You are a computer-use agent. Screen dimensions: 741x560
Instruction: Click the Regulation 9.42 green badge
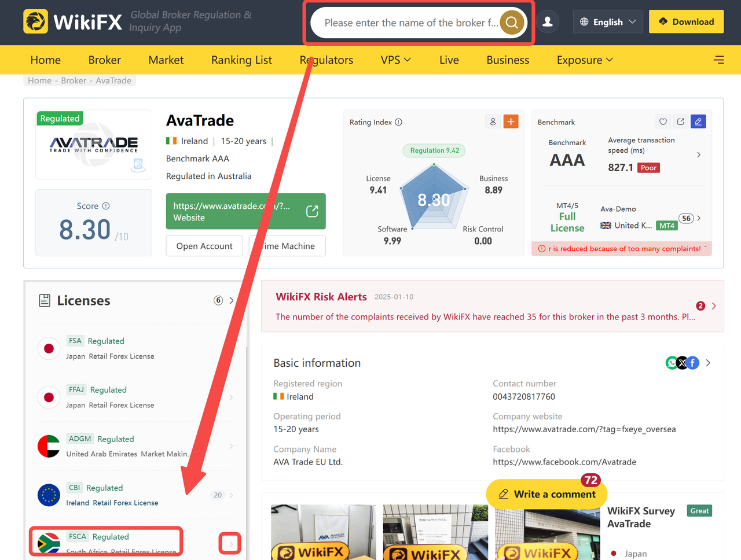click(434, 150)
